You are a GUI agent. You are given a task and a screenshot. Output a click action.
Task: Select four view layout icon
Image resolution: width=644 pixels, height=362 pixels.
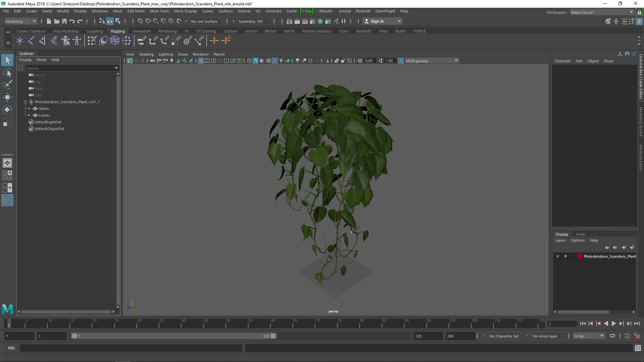pos(7,175)
